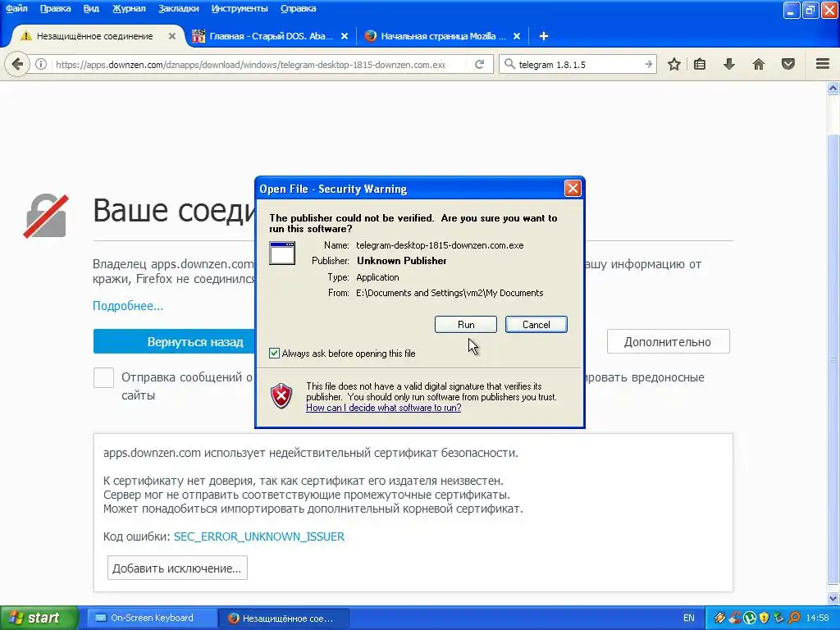Open the Правка menu

point(55,8)
